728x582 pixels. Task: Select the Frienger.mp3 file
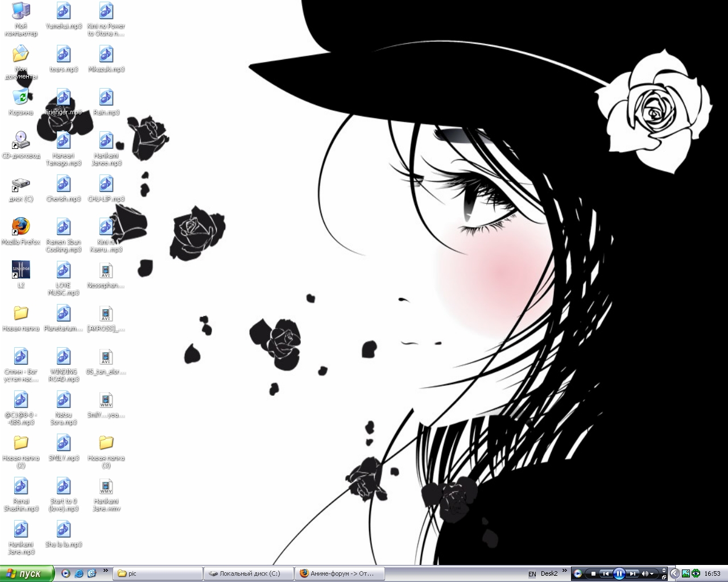click(64, 102)
